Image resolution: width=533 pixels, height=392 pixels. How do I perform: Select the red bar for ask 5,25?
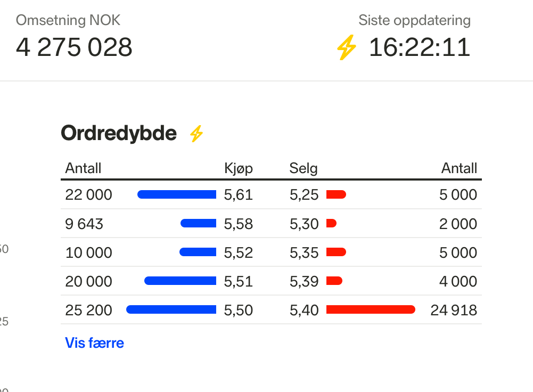click(336, 195)
